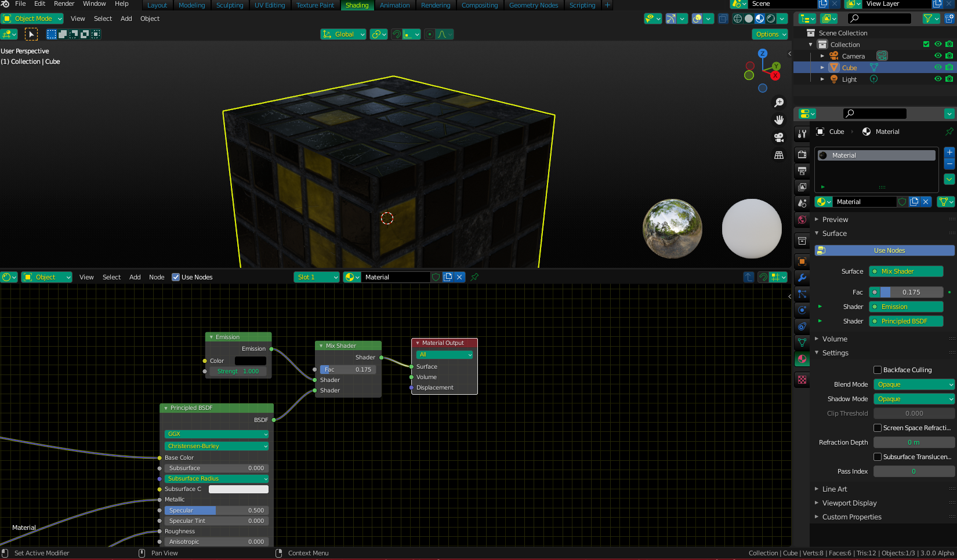Open the Object properties tab
The height and width of the screenshot is (560, 957).
click(802, 261)
